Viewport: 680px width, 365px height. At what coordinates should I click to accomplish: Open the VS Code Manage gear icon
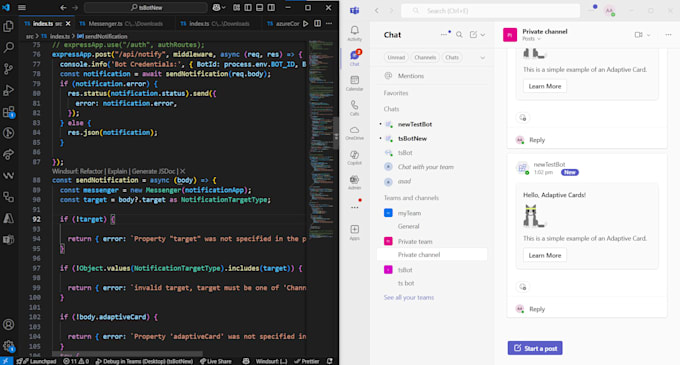click(x=8, y=345)
